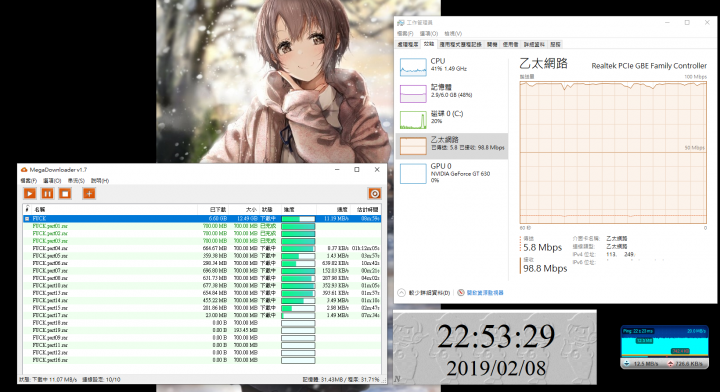Open 說明(H) menu in MegaDownloader
Screen dimensions: 720x392
click(100, 180)
